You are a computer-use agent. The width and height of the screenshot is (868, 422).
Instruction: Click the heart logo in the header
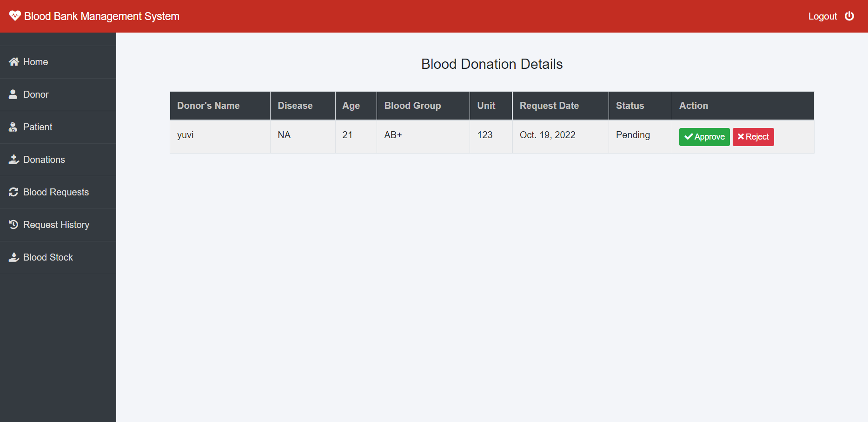coord(15,15)
